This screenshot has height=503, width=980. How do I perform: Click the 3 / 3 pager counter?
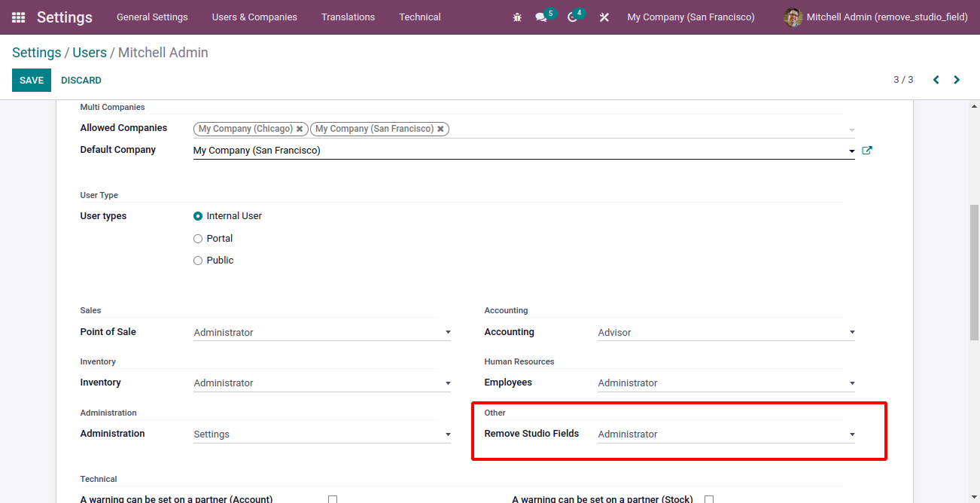[903, 80]
